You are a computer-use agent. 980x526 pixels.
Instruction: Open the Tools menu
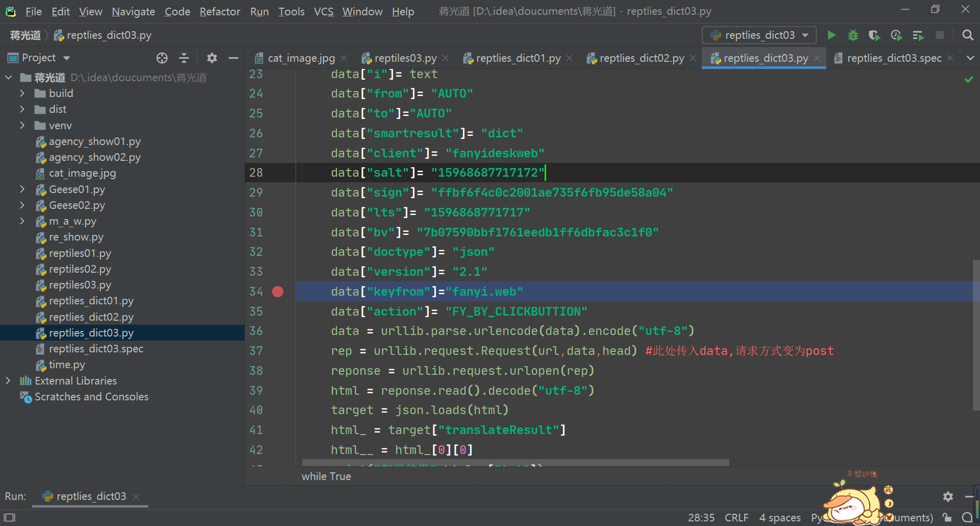tap(291, 11)
